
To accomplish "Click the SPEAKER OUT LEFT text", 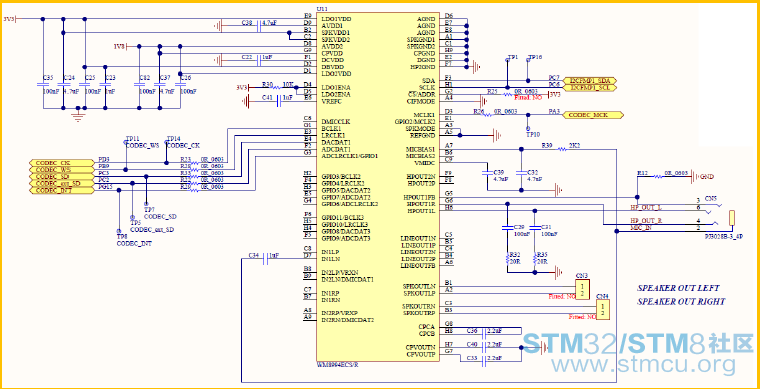I will click(x=678, y=288).
